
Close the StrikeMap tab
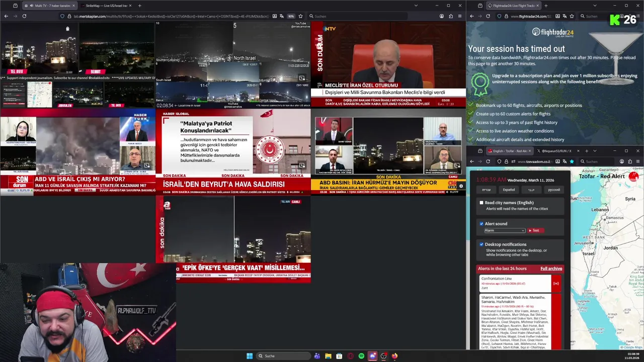[x=129, y=6]
